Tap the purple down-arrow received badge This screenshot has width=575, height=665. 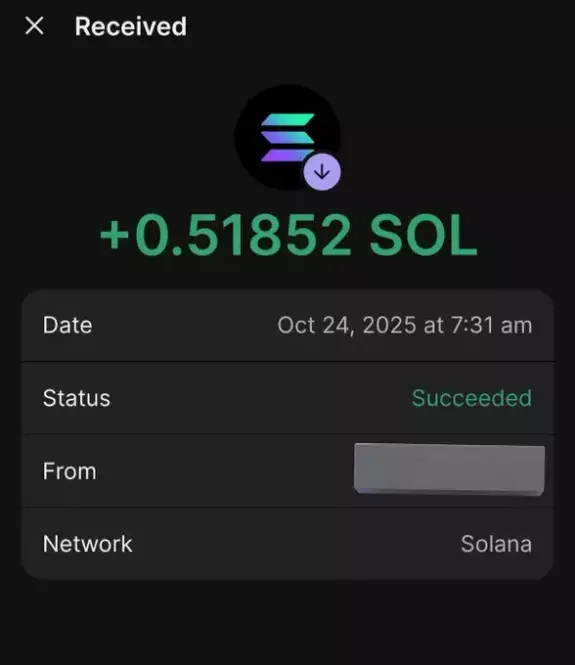[x=322, y=172]
